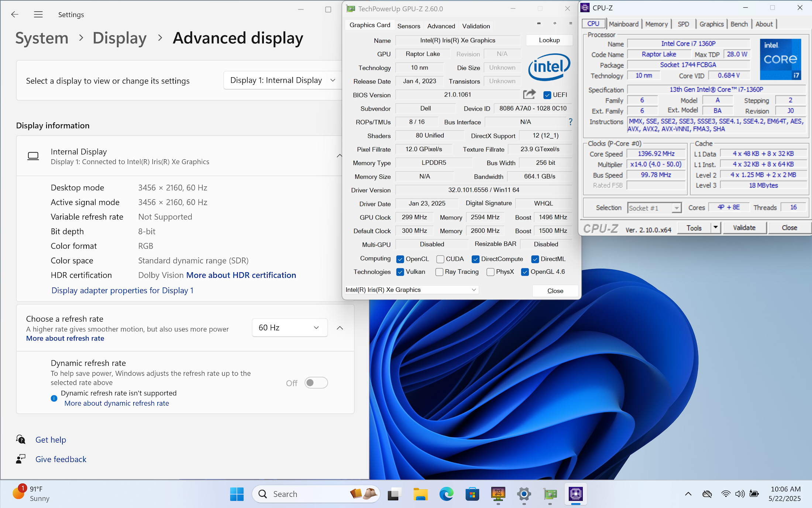Open Wi-Fi network tray icon
This screenshot has height=508, width=812.
point(726,494)
